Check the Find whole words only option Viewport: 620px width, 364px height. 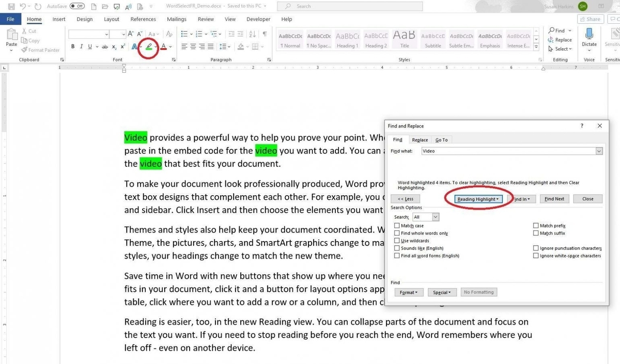point(397,233)
